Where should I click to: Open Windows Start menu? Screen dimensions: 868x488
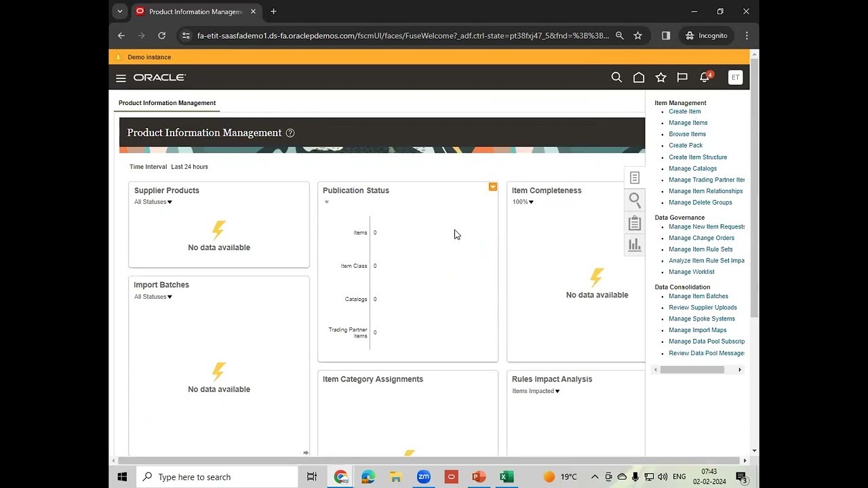click(x=122, y=477)
